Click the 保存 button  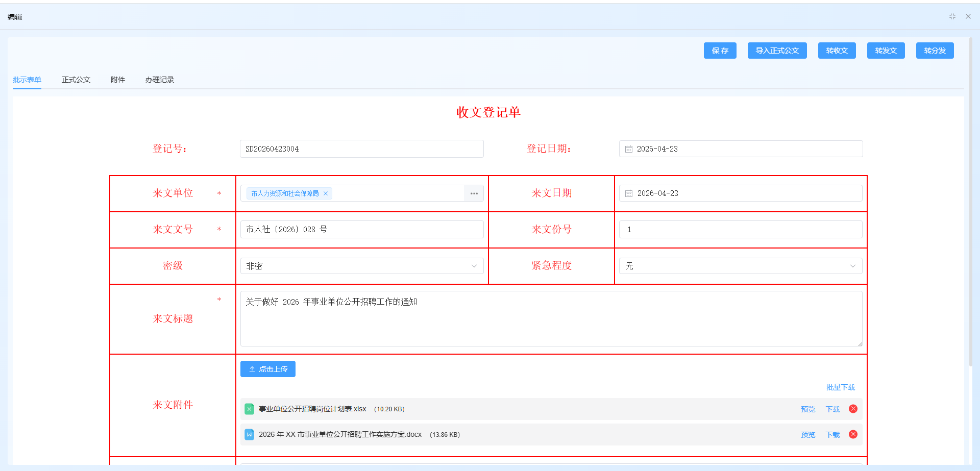720,51
